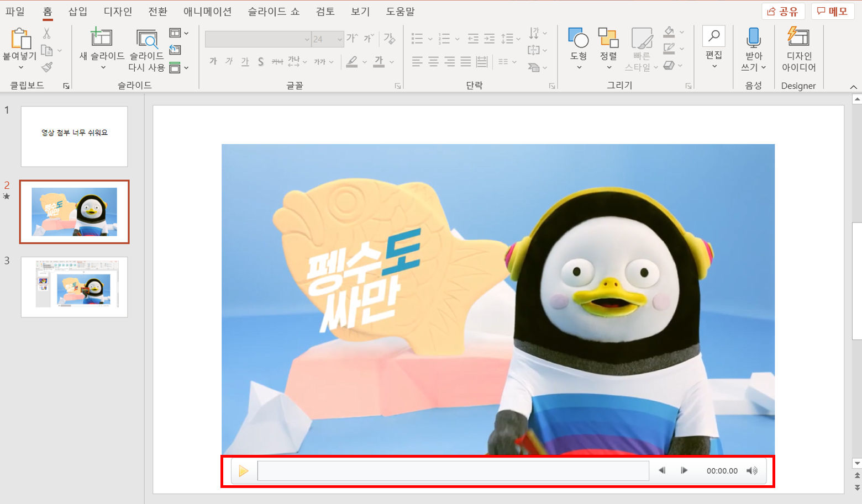Click the video seek progress bar
862x504 pixels.
[x=453, y=471]
